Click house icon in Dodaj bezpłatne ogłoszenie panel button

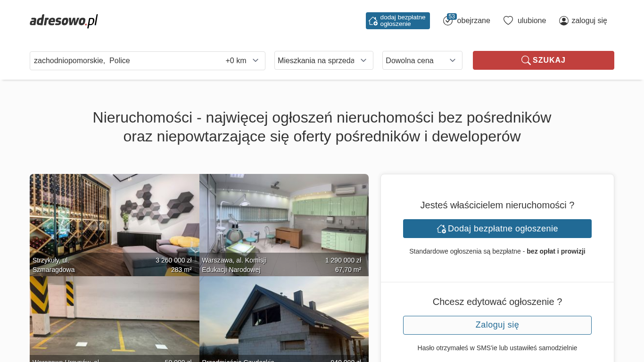coord(441,229)
